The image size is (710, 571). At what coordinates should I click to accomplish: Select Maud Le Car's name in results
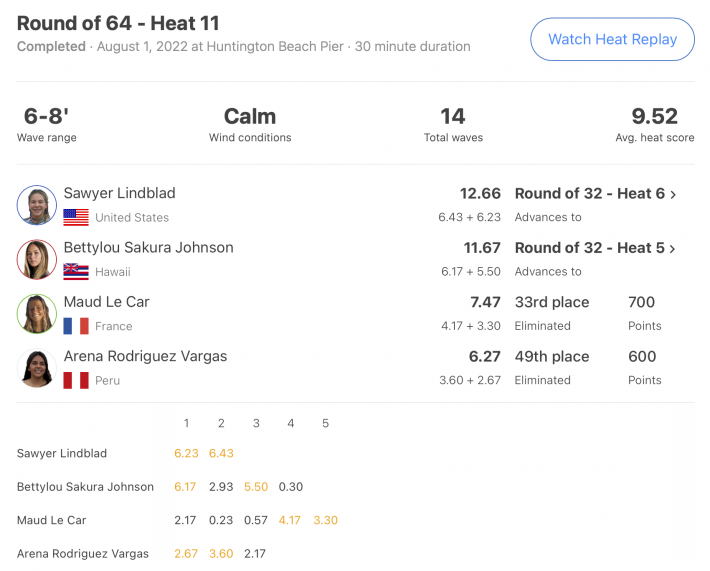click(106, 302)
